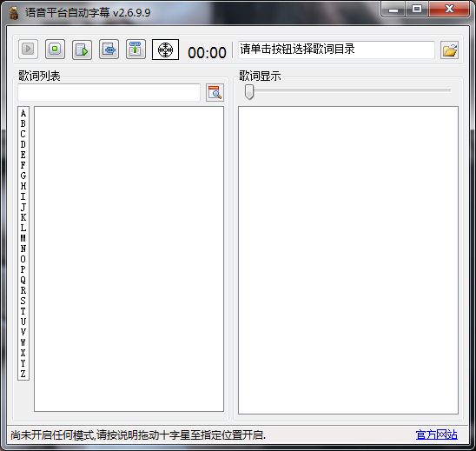The height and width of the screenshot is (451, 476).
Task: Click the linked-documents toolbar icon
Action: pyautogui.click(x=109, y=49)
